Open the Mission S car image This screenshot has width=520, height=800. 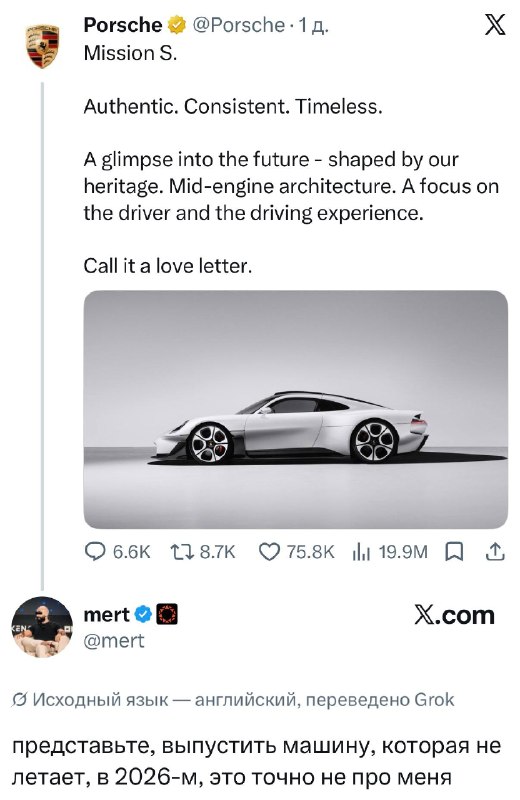(x=295, y=410)
